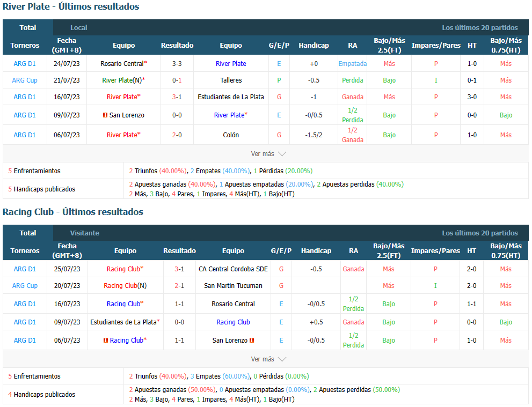
Task: Open ARG D1 link in Rosario Central 24/07/23 row
Action: 25,64
